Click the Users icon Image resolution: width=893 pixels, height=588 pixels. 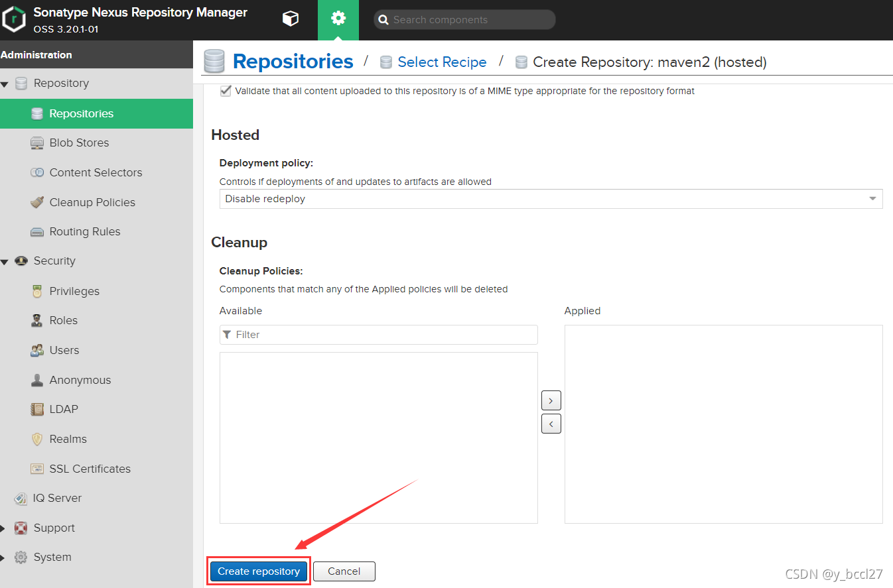(37, 350)
